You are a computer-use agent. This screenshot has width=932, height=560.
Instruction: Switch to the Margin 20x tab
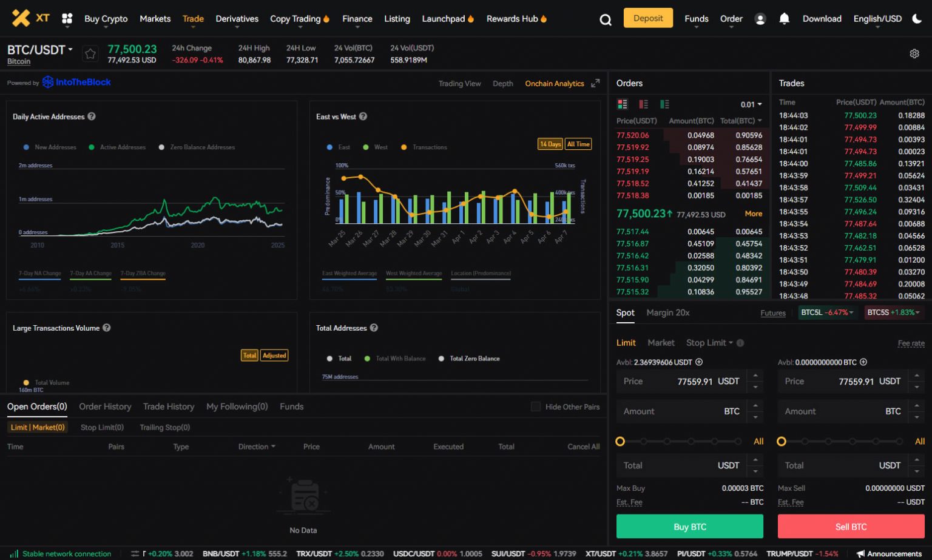667,312
